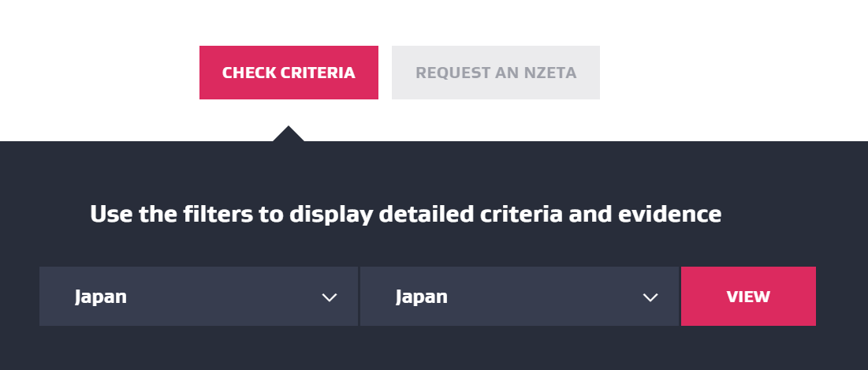
Task: Select the Japan text in the first filter
Action: pos(101,297)
